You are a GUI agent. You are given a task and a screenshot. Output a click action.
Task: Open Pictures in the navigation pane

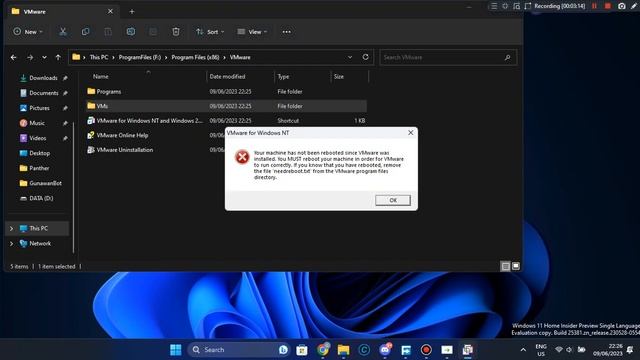coord(39,108)
